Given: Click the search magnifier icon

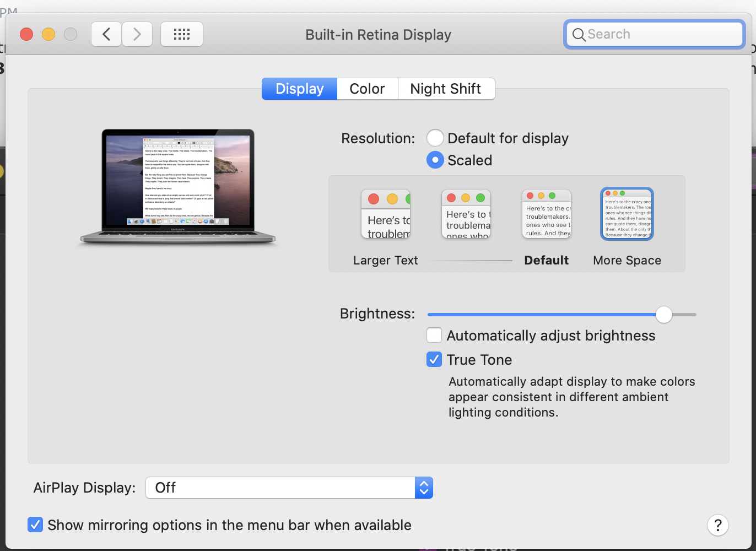Looking at the screenshot, I should point(579,34).
